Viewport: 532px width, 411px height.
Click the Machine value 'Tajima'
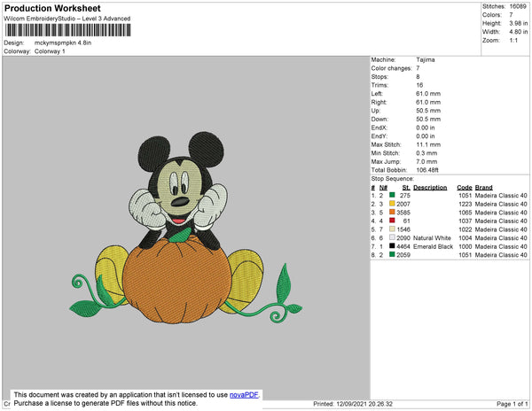(426, 59)
